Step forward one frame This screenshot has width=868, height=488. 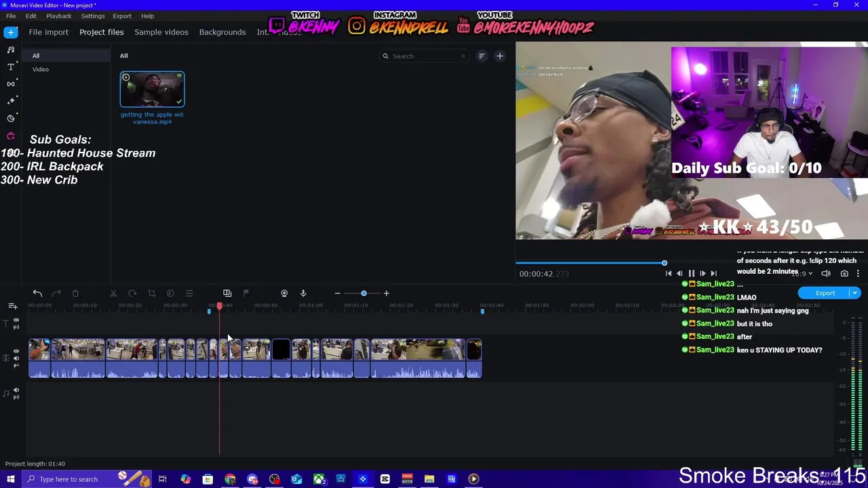click(x=703, y=274)
